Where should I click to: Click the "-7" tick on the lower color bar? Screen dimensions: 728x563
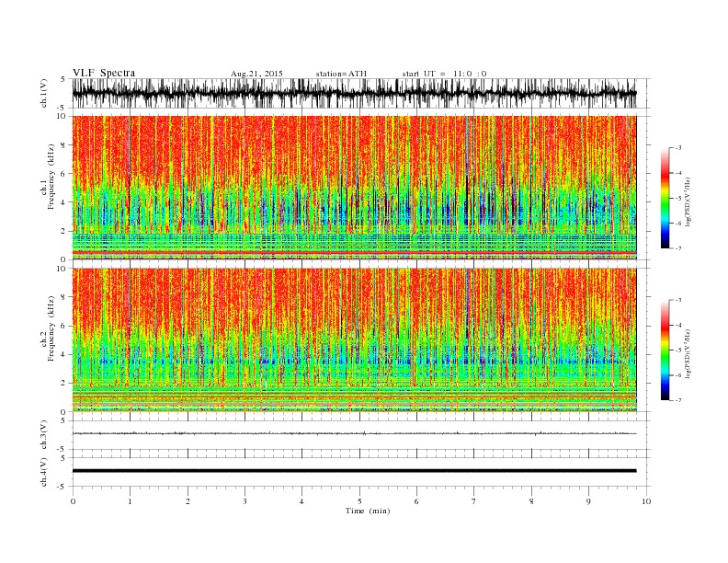pyautogui.click(x=677, y=400)
